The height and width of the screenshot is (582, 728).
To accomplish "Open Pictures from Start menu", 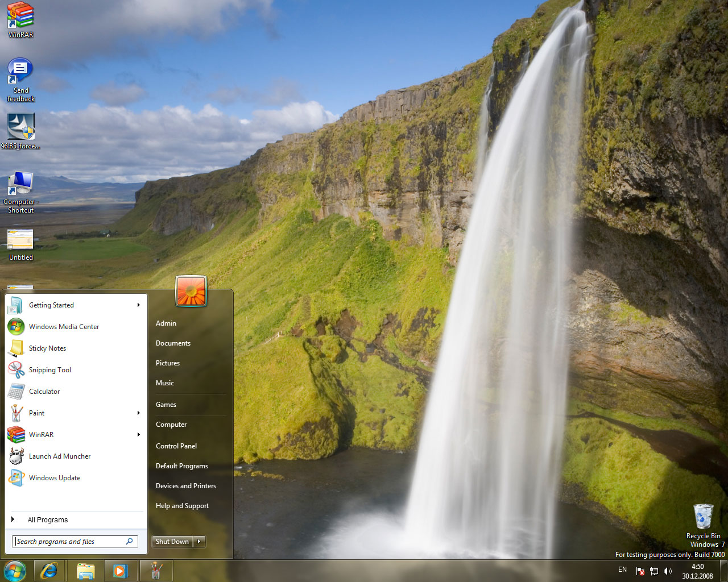I will click(x=168, y=363).
